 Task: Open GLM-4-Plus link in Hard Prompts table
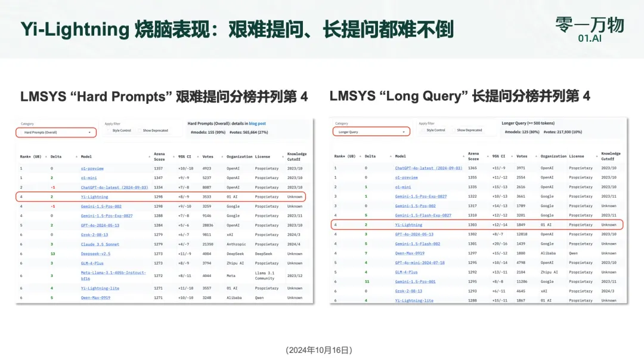click(x=92, y=263)
